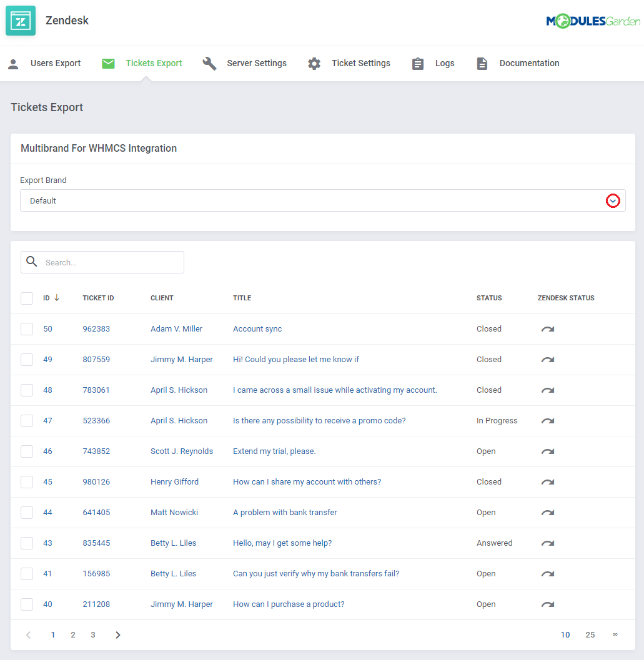Check the box for ticket ID 40
Viewport: 644px width, 660px height.
click(27, 604)
